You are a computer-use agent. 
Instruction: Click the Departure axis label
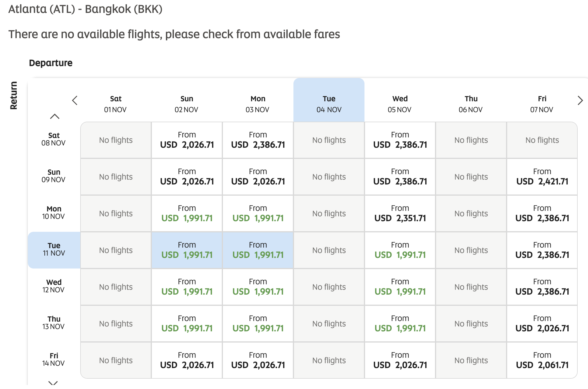point(51,63)
